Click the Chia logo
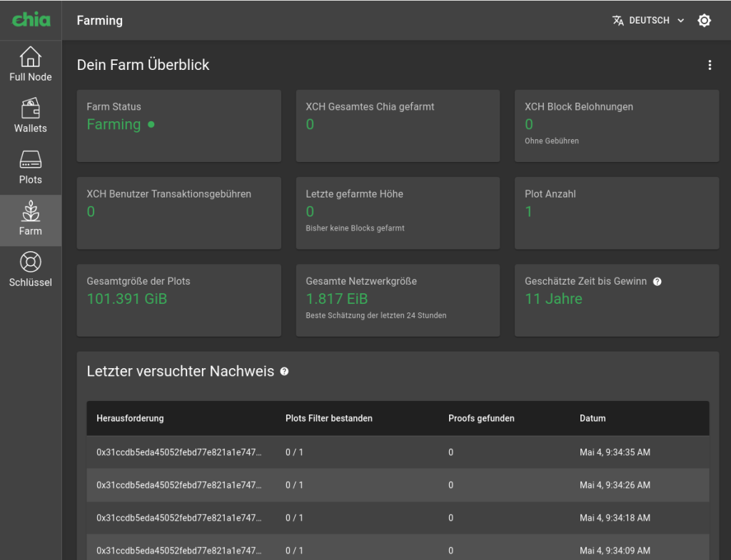The width and height of the screenshot is (731, 560). click(x=31, y=20)
